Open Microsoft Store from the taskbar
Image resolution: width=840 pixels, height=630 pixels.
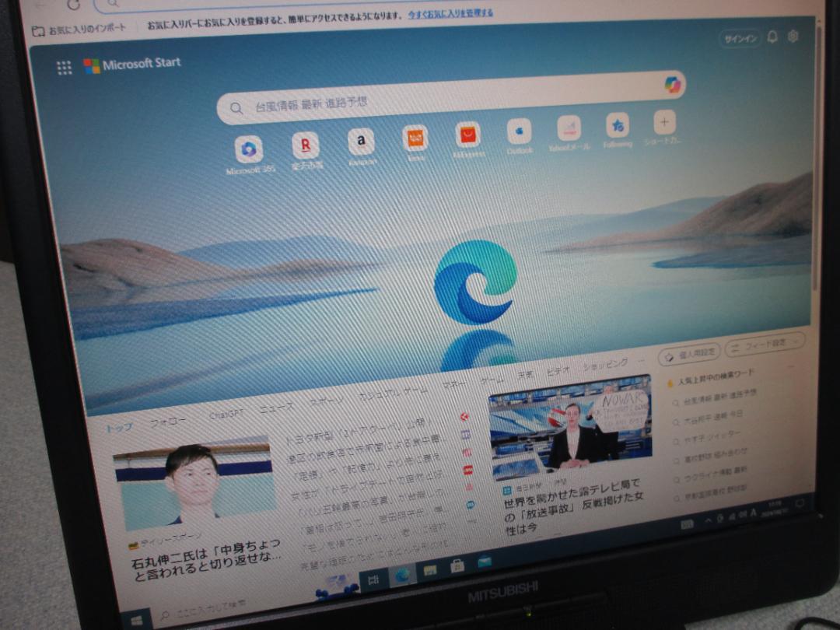coord(457,566)
